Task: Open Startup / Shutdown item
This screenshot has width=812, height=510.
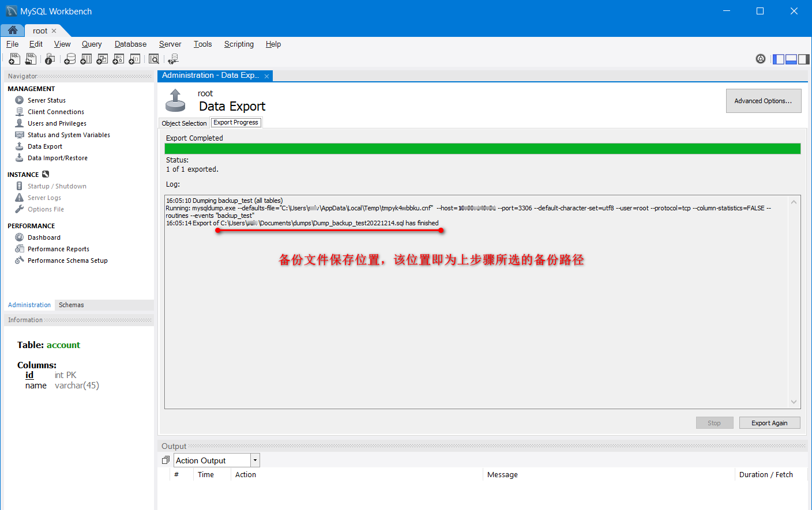Action: [57, 186]
